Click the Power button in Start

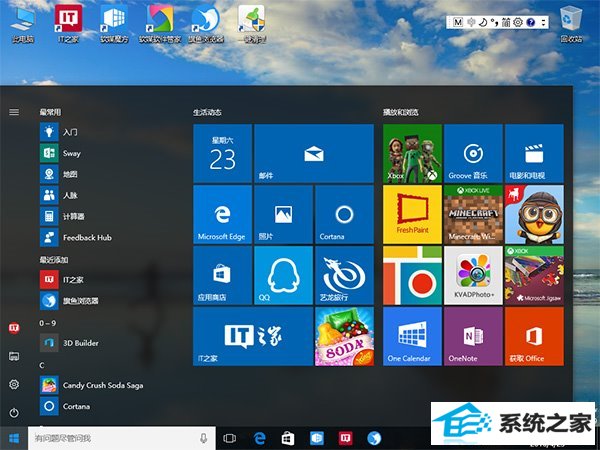(x=14, y=413)
